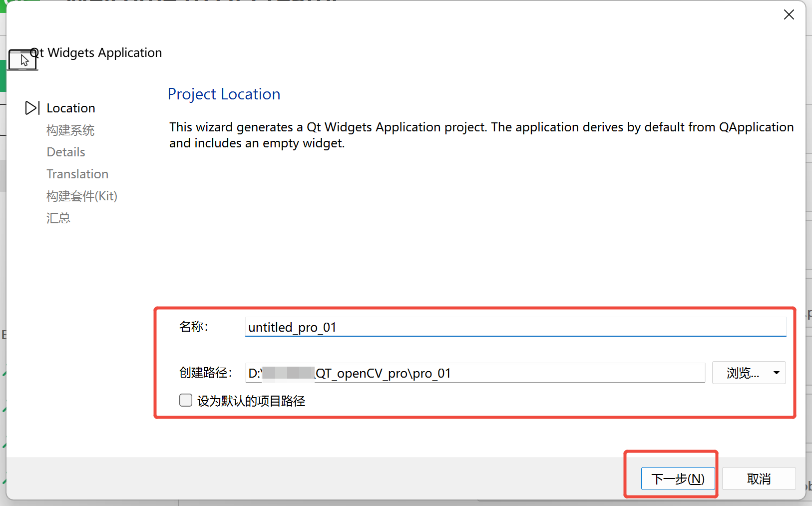The image size is (812, 506).
Task: Click the current-step arrow icon beside Location
Action: (x=32, y=108)
